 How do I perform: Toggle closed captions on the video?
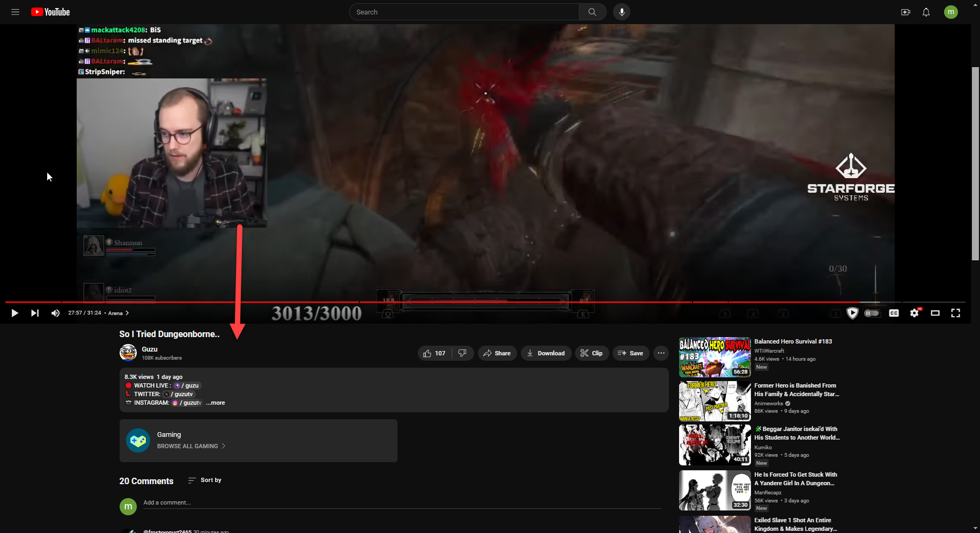[x=894, y=313]
